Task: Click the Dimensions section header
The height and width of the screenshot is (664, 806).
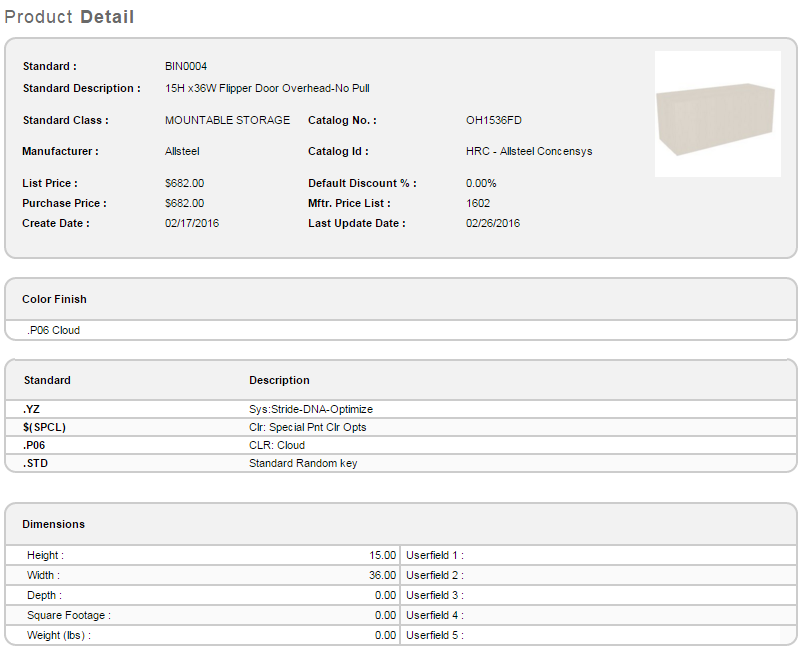Action: pyautogui.click(x=53, y=524)
